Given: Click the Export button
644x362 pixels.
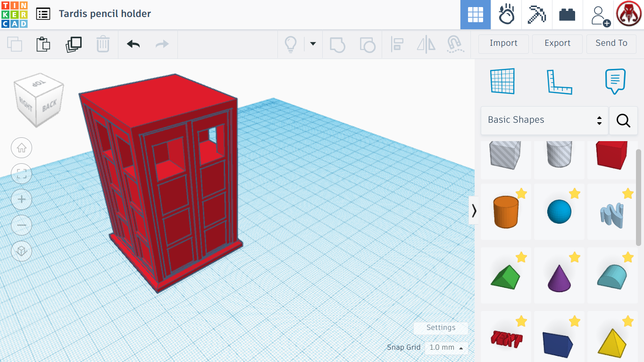Looking at the screenshot, I should coord(557,43).
